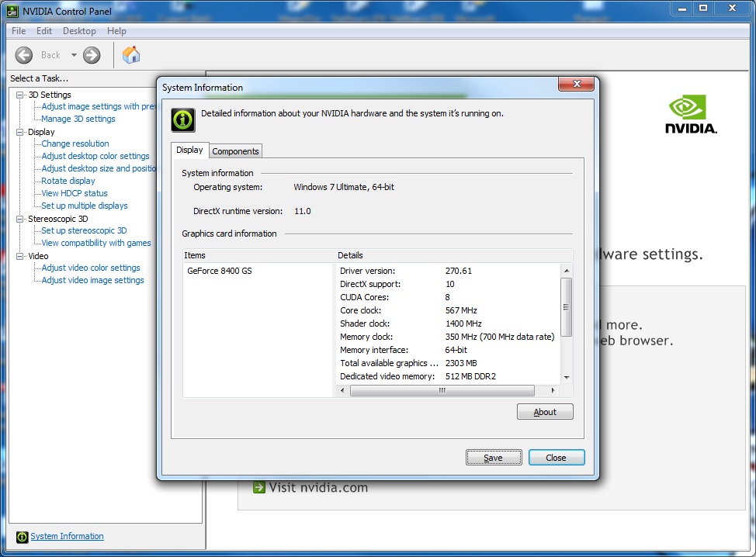
Task: Click the System Information icon at bottom left
Action: point(22,537)
